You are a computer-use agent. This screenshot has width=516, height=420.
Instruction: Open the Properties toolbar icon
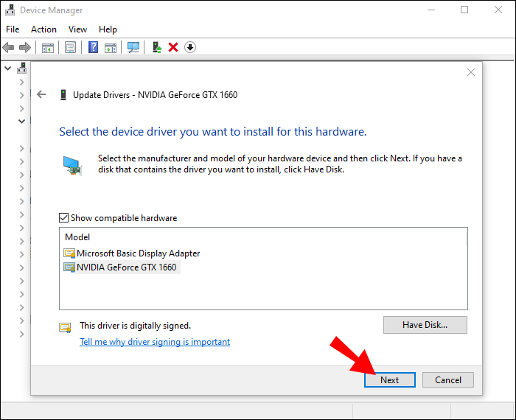point(70,47)
